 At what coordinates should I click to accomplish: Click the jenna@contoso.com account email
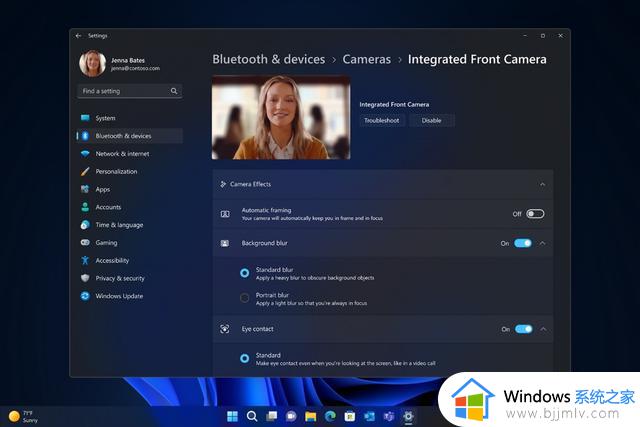click(135, 69)
